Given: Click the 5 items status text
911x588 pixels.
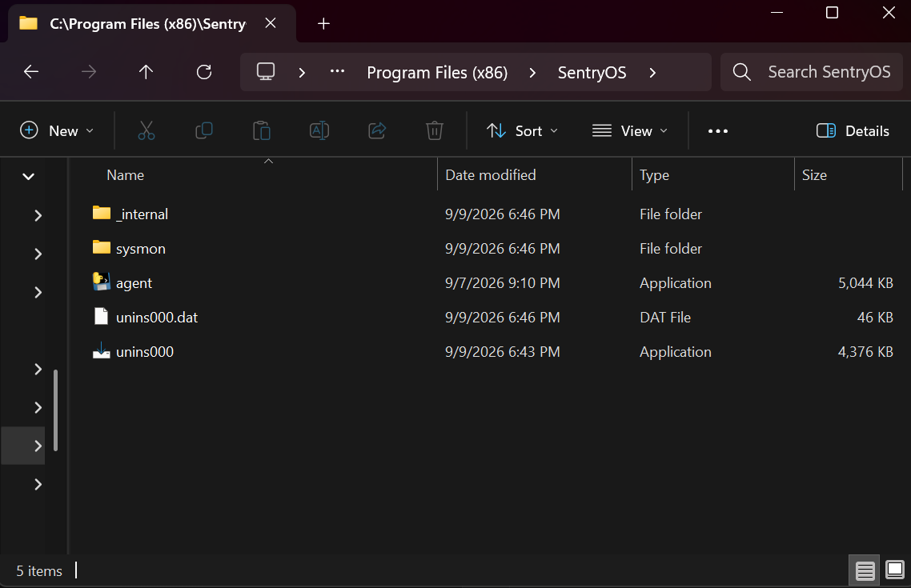Looking at the screenshot, I should point(39,571).
